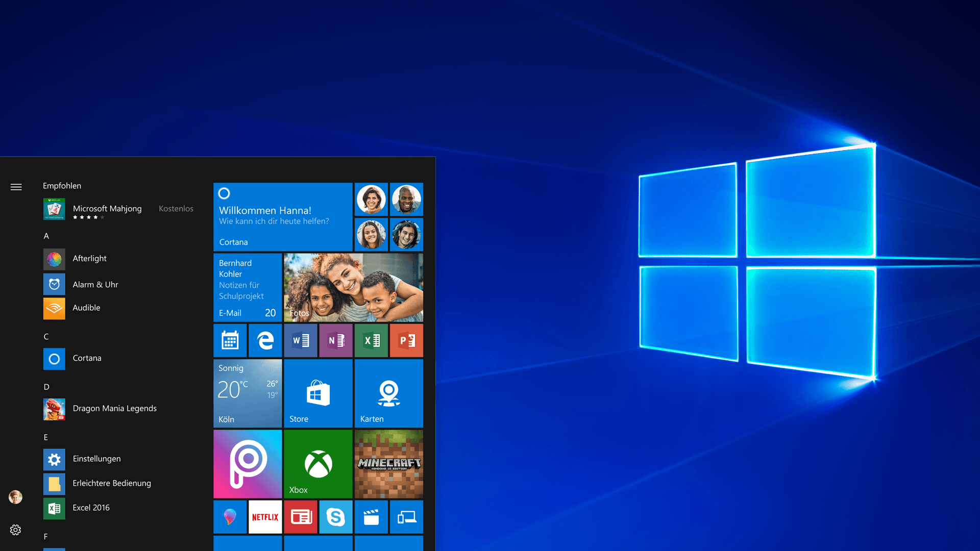The width and height of the screenshot is (980, 551).
Task: Open the red News tile
Action: [x=301, y=517]
